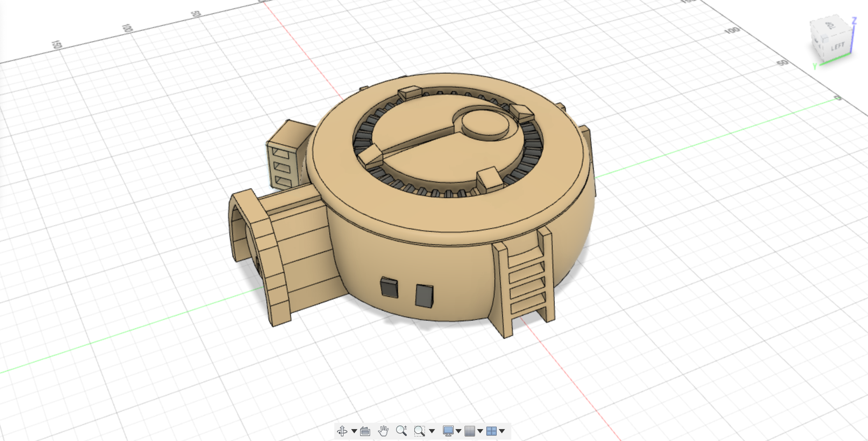Open the Zoom Window dropdown menu
Image resolution: width=868 pixels, height=441 pixels.
[432, 432]
